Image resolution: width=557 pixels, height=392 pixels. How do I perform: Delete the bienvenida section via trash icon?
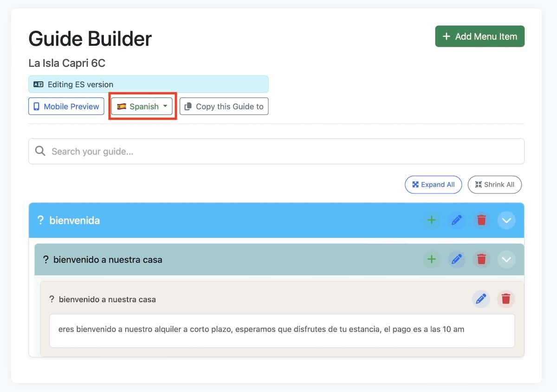[481, 220]
